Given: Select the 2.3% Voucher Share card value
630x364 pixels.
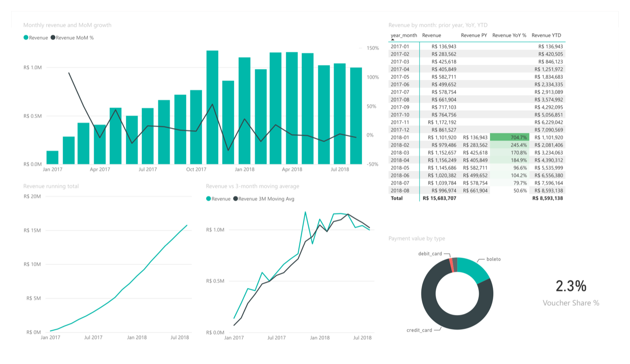Looking at the screenshot, I should (571, 286).
